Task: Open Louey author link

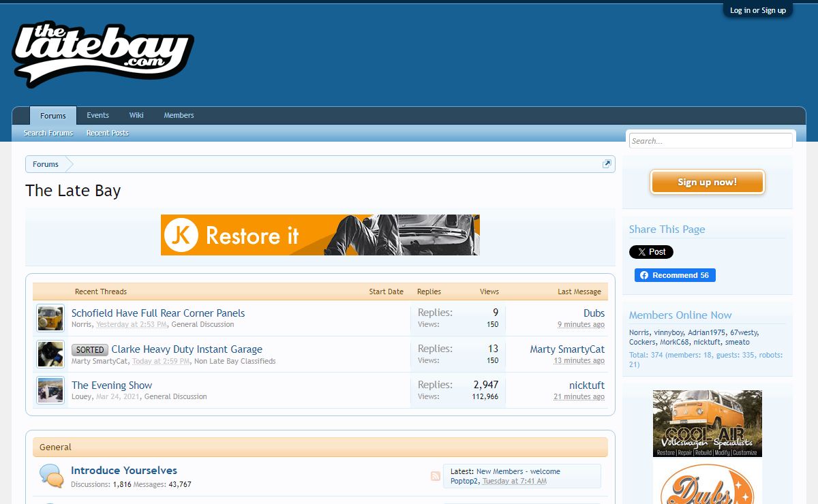Action: (82, 397)
